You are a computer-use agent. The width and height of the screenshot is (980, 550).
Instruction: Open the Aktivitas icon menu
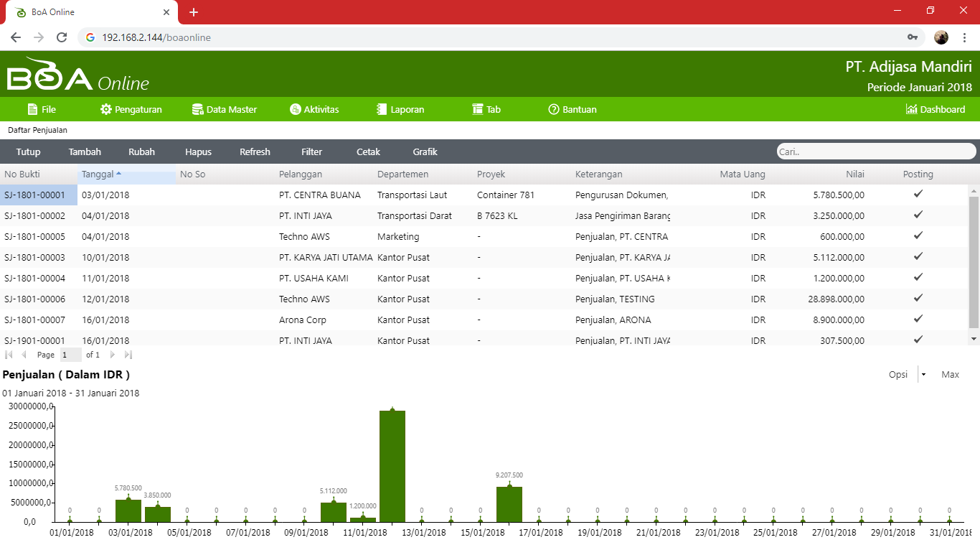click(x=295, y=109)
